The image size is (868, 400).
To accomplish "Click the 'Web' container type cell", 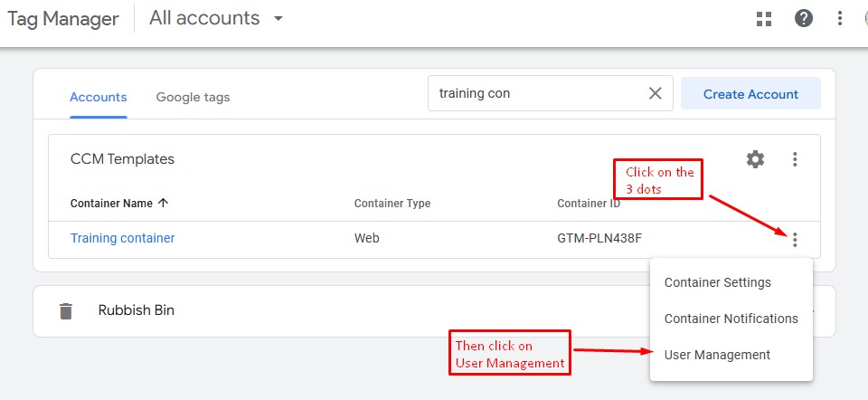I will pos(366,239).
